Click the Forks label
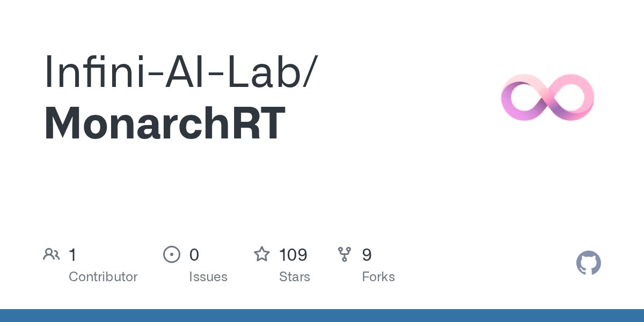Viewport: 644px width, 322px height. pyautogui.click(x=378, y=277)
